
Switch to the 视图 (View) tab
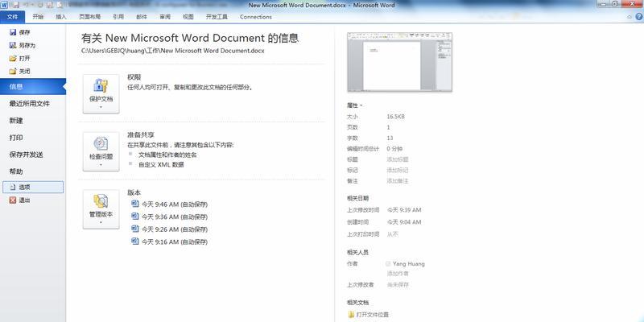pyautogui.click(x=188, y=17)
